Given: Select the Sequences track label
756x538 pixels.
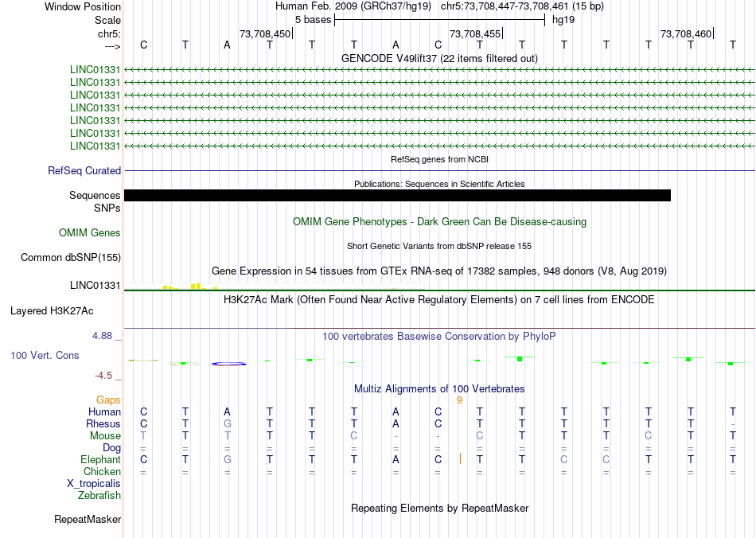Looking at the screenshot, I should coord(95,195).
